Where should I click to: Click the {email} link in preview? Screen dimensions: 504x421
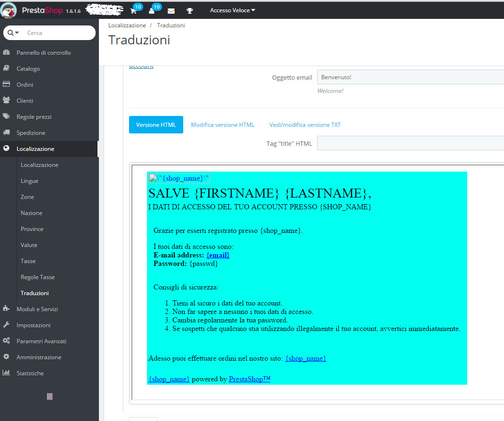[x=218, y=255]
